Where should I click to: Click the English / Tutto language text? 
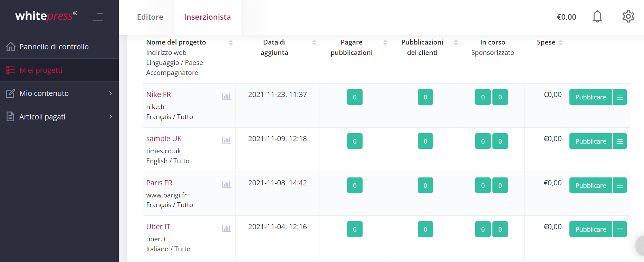click(168, 161)
